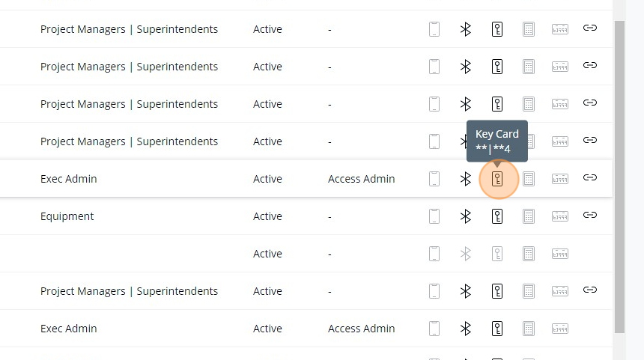Screen dimensions: 644x360
Task: Click the PIN code icon in the Equipment row
Action: (559, 216)
